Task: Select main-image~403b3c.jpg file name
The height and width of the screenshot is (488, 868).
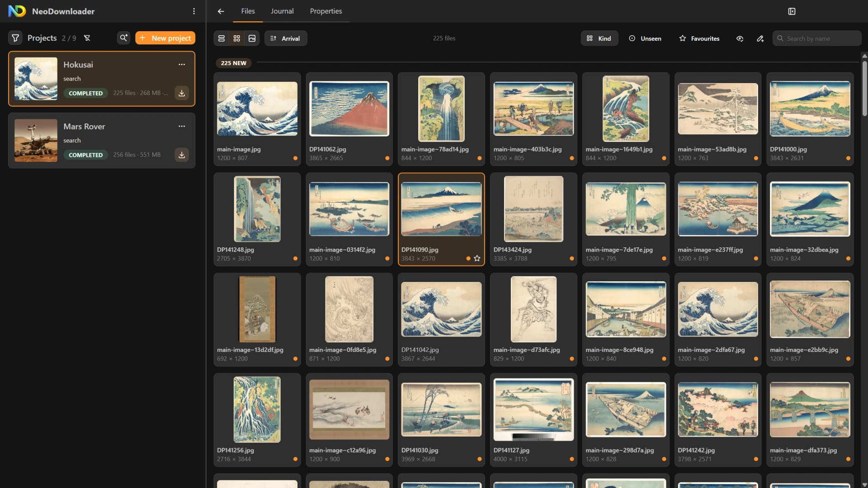Action: click(x=528, y=149)
